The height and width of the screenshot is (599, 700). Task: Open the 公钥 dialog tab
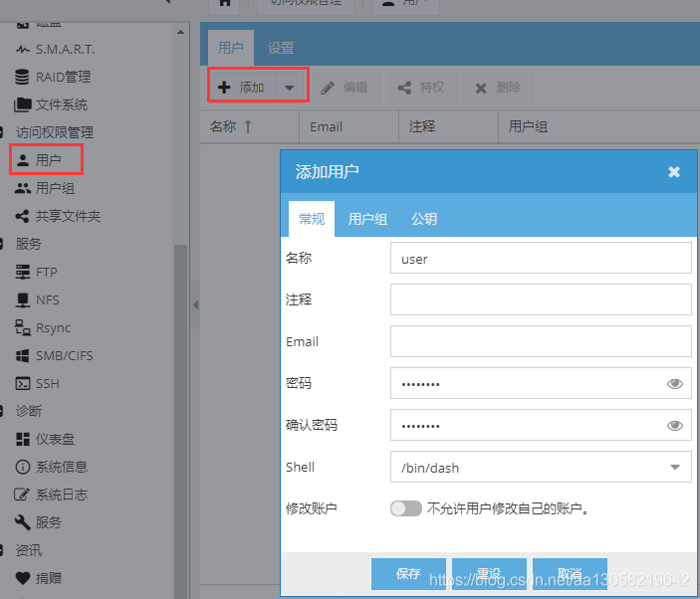click(423, 219)
